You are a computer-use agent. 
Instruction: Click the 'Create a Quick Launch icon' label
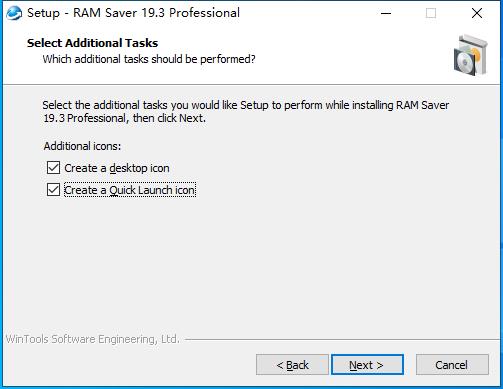(130, 190)
